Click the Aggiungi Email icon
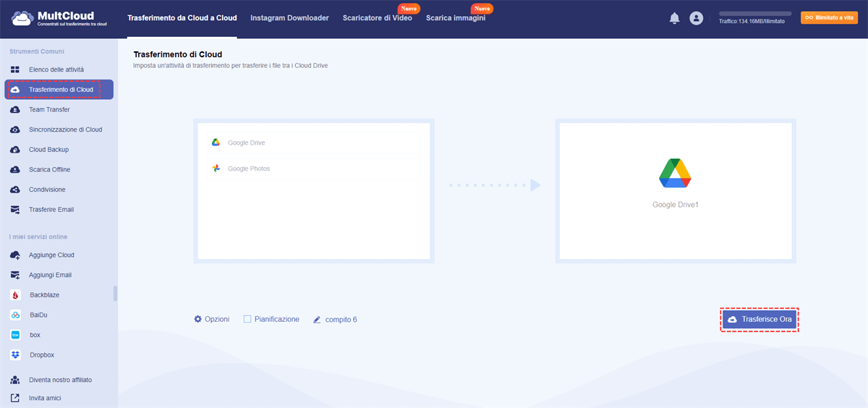868x408 pixels. pos(14,275)
